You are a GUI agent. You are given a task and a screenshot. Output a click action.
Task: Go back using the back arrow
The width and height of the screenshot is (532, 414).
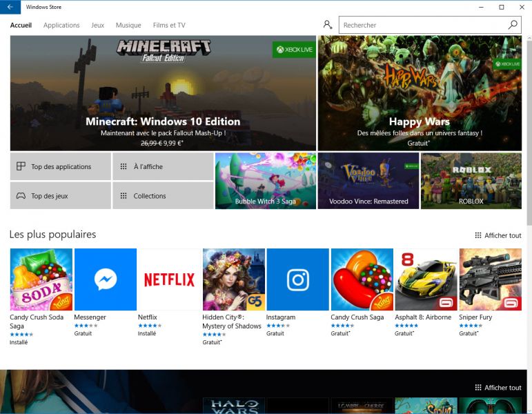tap(10, 7)
